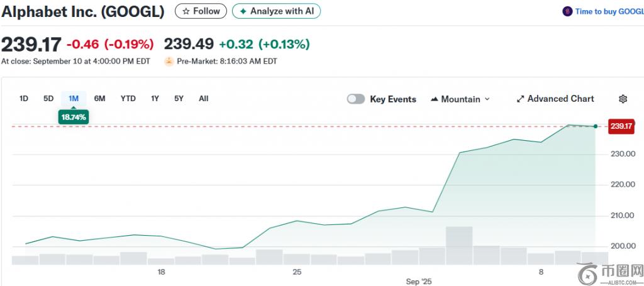This screenshot has height=286, width=644.
Task: Open Advanced Chart view
Action: [555, 99]
